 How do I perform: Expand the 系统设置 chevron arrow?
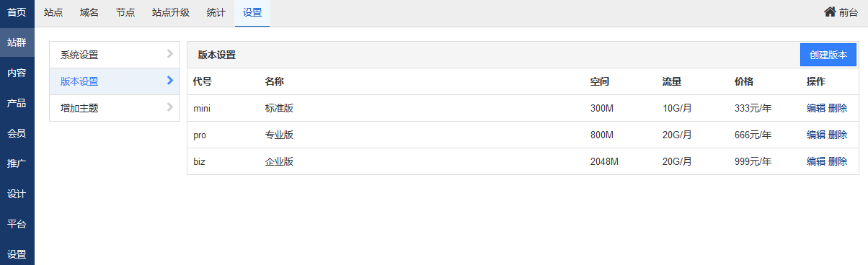click(x=170, y=54)
